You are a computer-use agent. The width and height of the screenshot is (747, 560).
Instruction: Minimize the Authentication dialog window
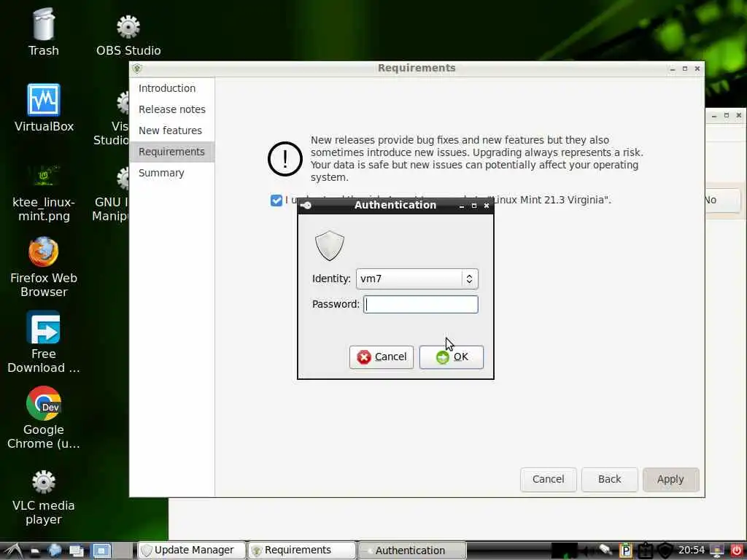(461, 206)
